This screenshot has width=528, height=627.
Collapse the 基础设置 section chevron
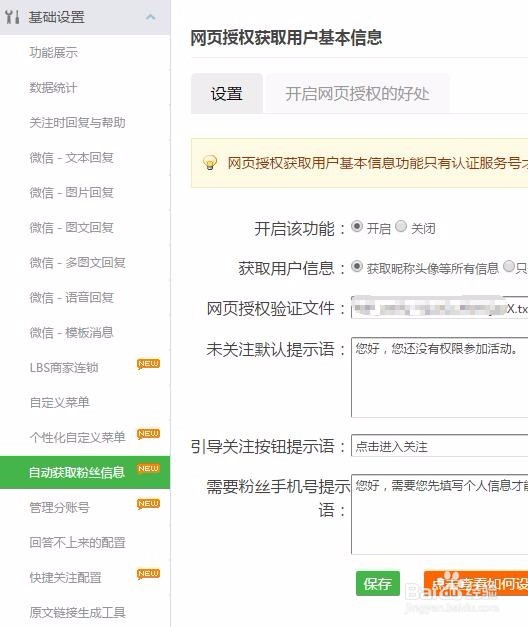150,17
